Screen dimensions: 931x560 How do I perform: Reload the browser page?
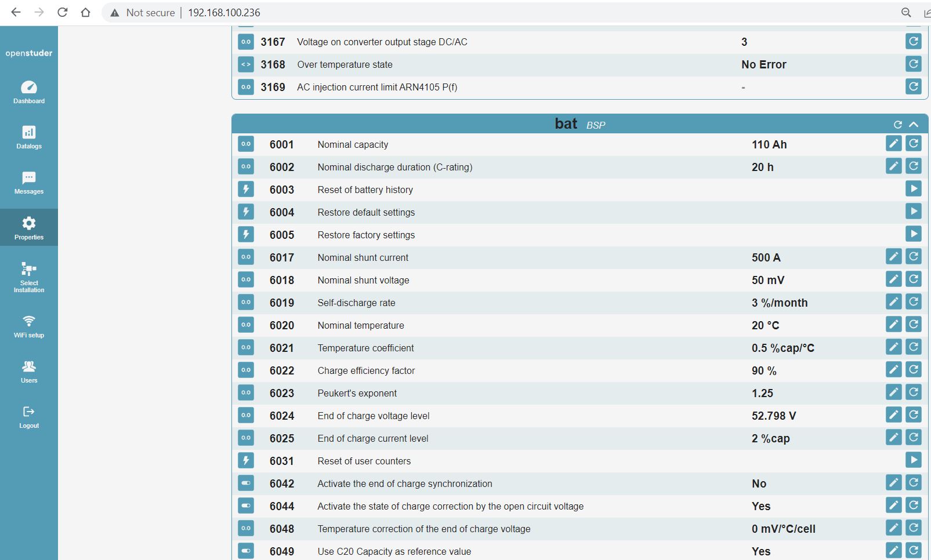click(x=63, y=12)
